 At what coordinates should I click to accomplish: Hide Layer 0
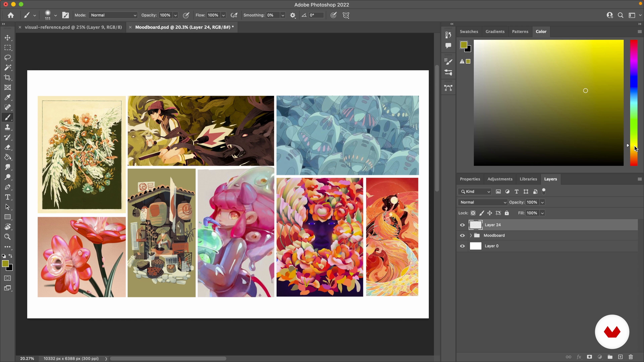(463, 246)
